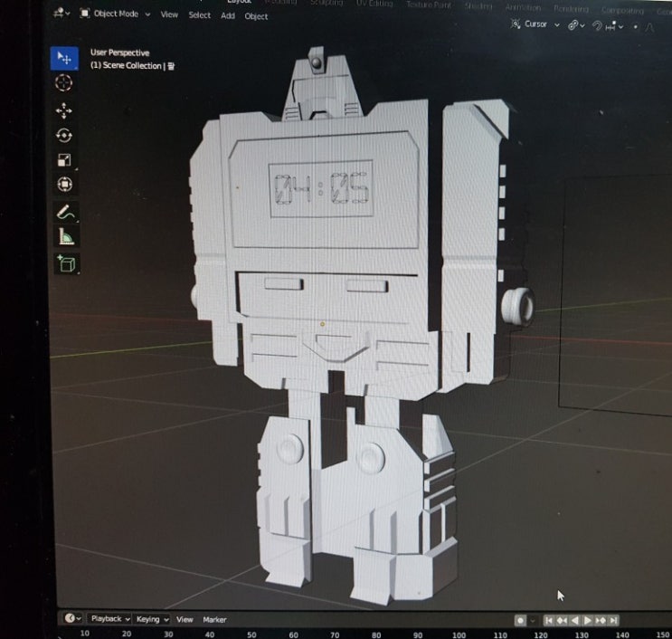Open the viewport View menu

169,14
